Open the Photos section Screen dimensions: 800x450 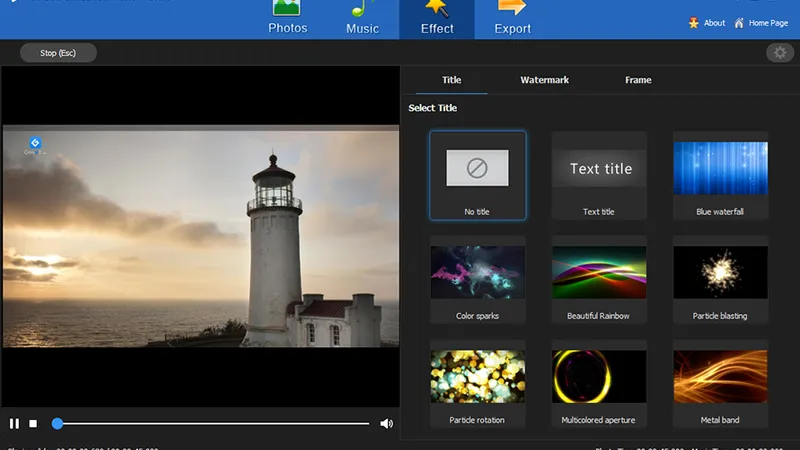[288, 18]
